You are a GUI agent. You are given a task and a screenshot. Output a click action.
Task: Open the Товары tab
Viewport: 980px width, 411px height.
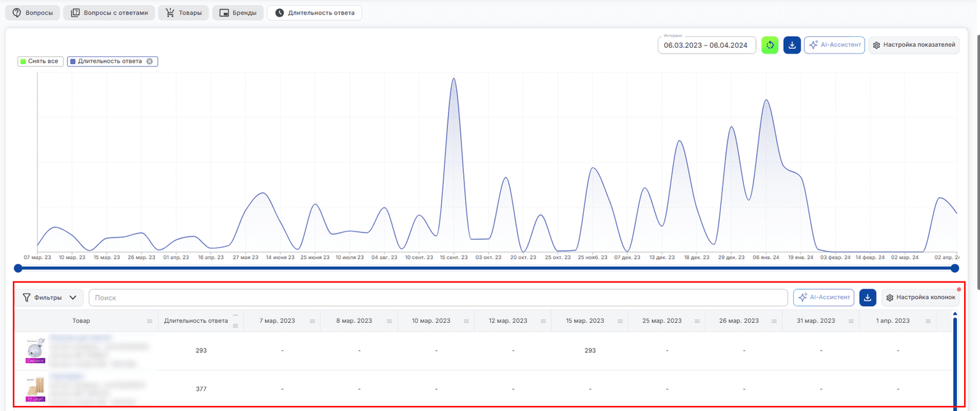point(184,13)
